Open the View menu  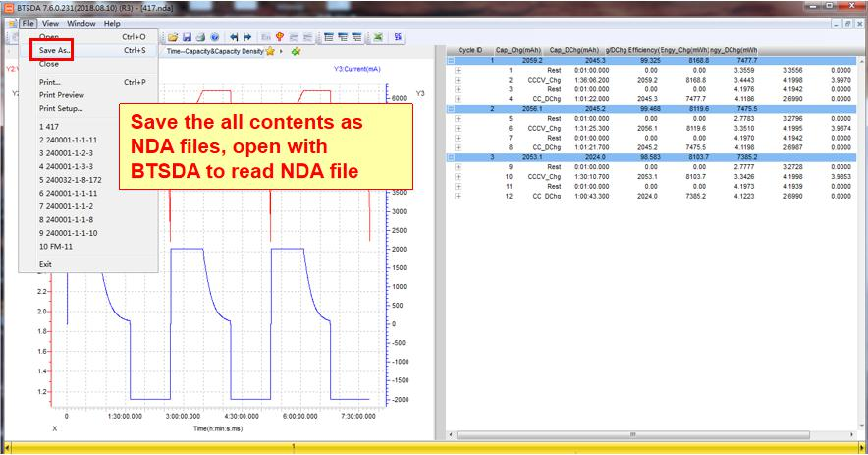point(50,24)
